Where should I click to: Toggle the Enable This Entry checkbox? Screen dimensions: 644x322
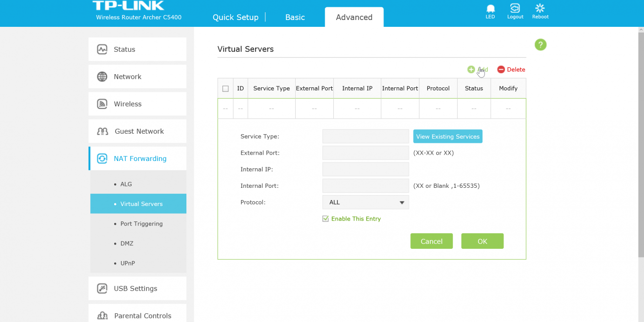[x=325, y=219]
